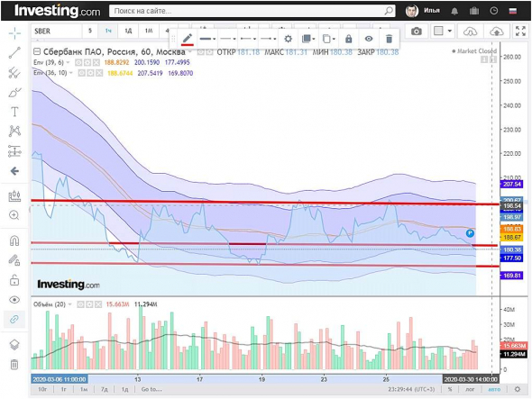The image size is (532, 399).
Task: Click the site search field
Action: click(252, 11)
